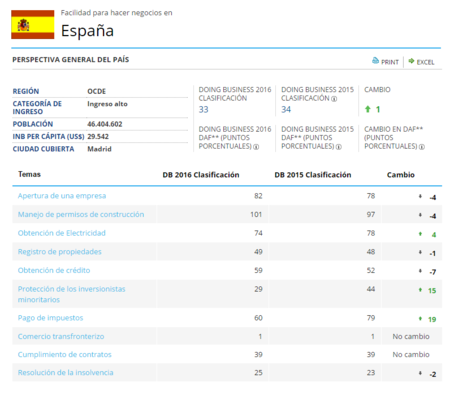Click the Perspectiva General del País heading
The width and height of the screenshot is (450, 400).
[71, 60]
